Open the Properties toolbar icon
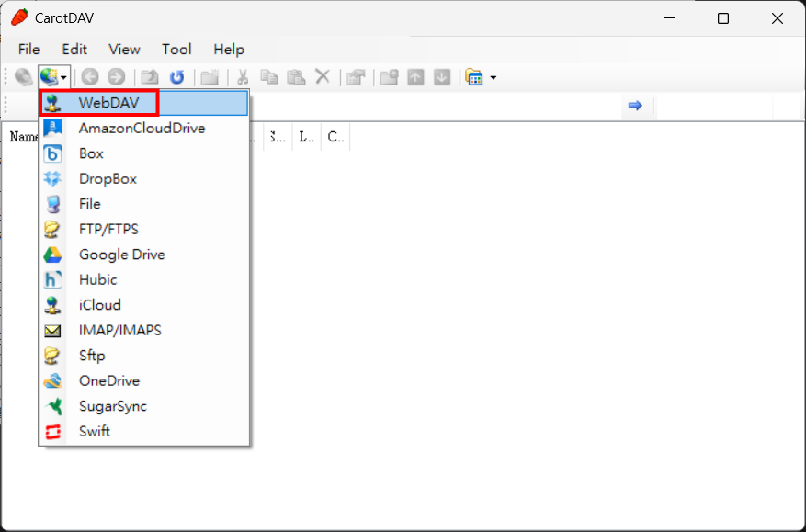 pos(356,77)
